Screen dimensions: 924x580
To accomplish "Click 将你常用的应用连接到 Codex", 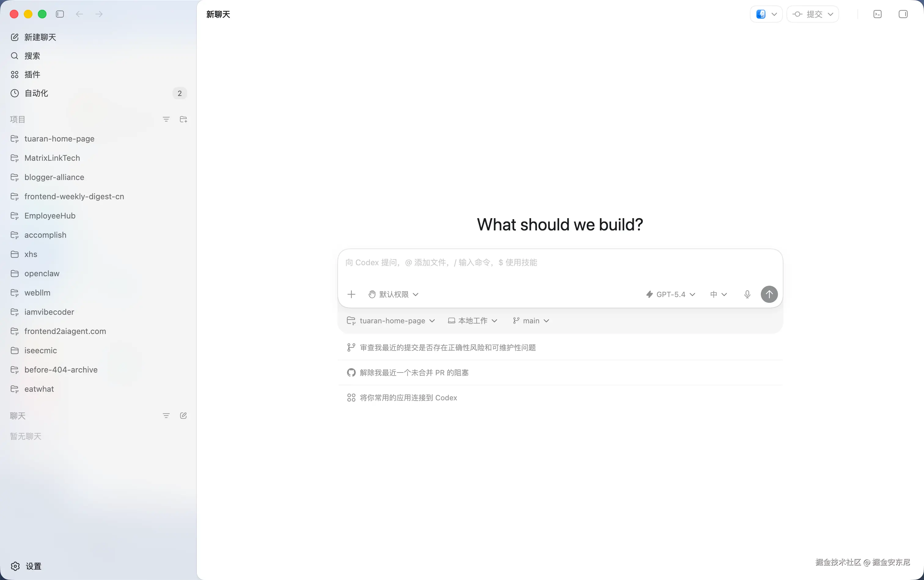I will [x=408, y=397].
